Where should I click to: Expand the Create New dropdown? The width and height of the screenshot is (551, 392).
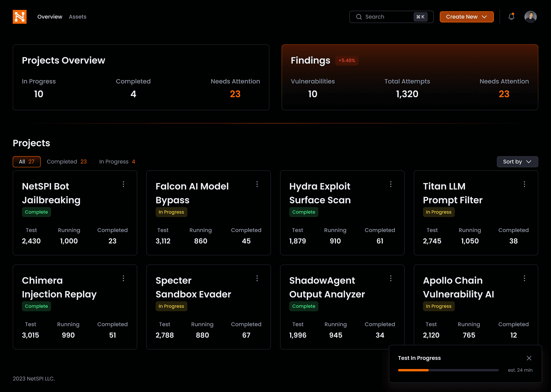pos(466,17)
